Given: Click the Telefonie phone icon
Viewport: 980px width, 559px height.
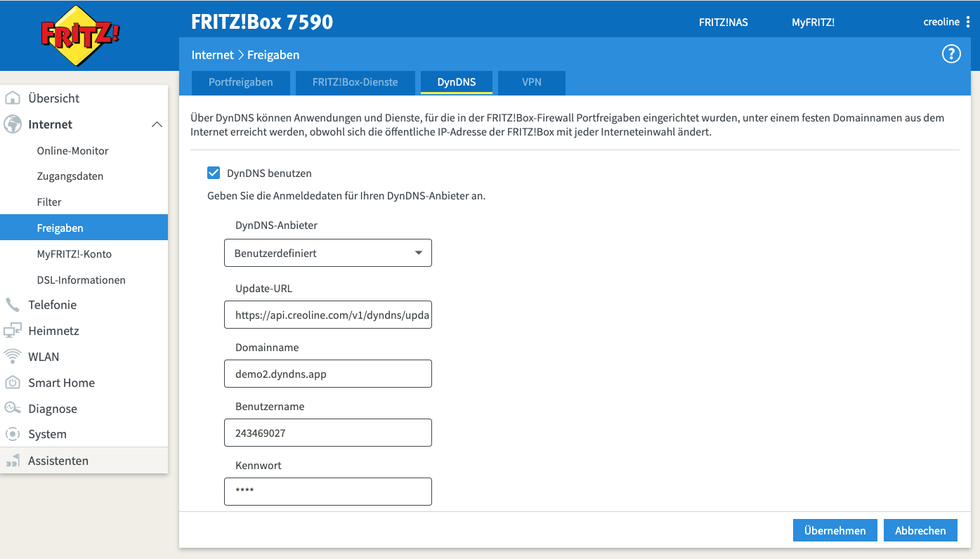Looking at the screenshot, I should [x=13, y=305].
